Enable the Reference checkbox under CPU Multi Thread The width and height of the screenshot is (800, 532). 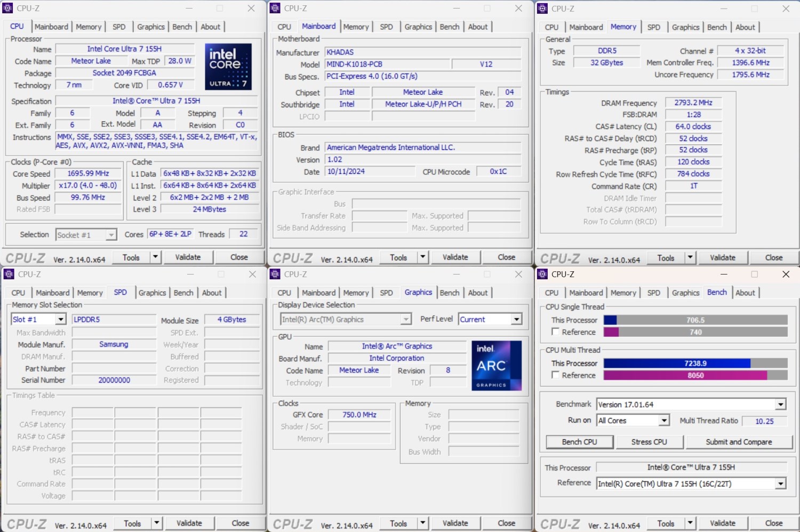coord(556,375)
